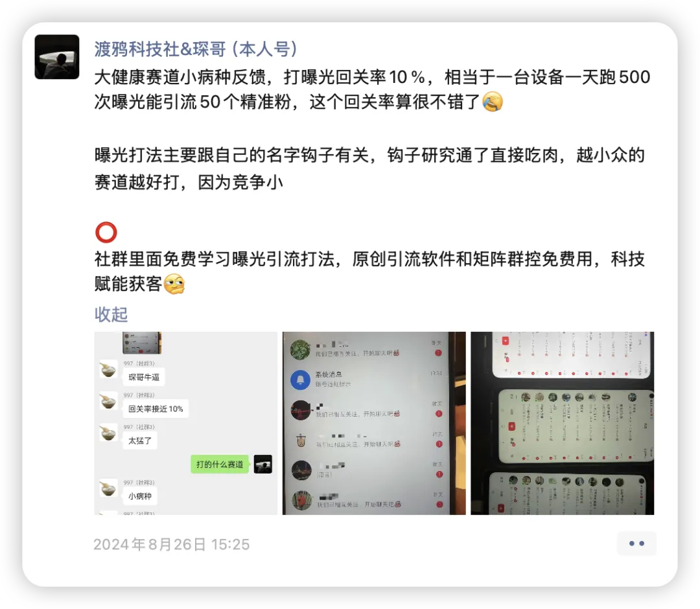The height and width of the screenshot is (609, 700).
Task: Click the red circle emoji
Action: click(x=106, y=233)
